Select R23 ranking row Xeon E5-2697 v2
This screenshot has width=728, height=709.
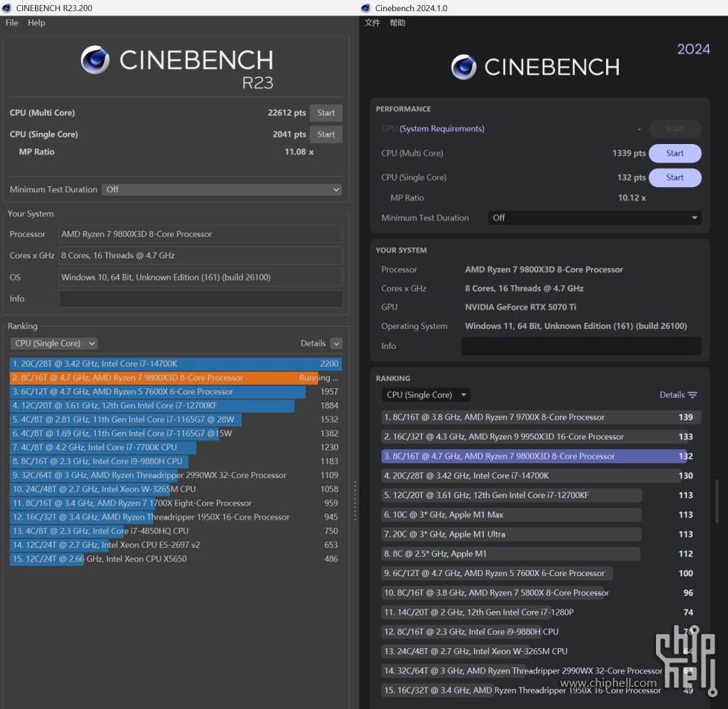pyautogui.click(x=175, y=545)
